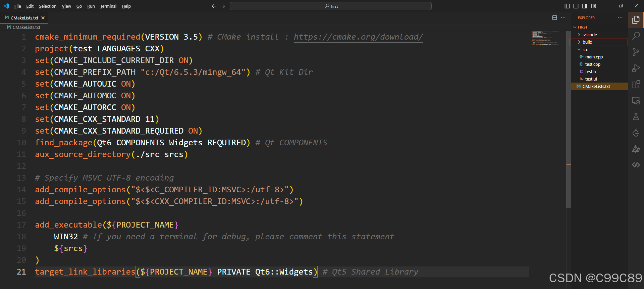Viewport: 644px width, 289px height.
Task: Open the Edit menu
Action: [30, 6]
